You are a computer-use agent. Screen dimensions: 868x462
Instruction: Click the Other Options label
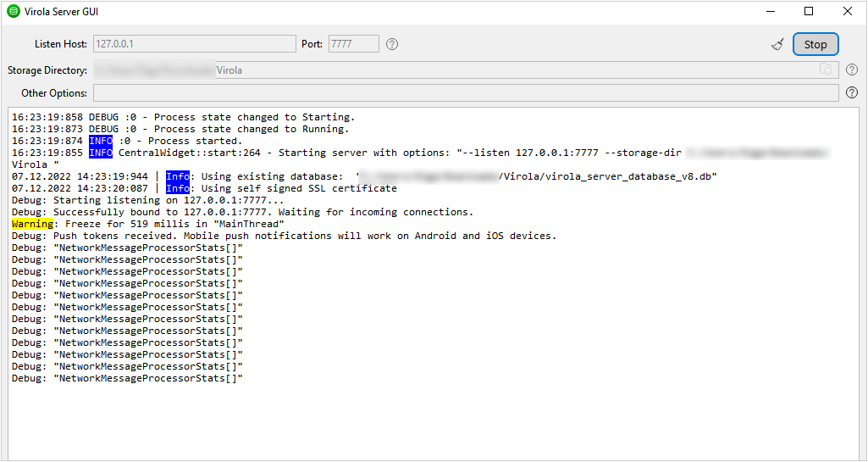click(54, 93)
